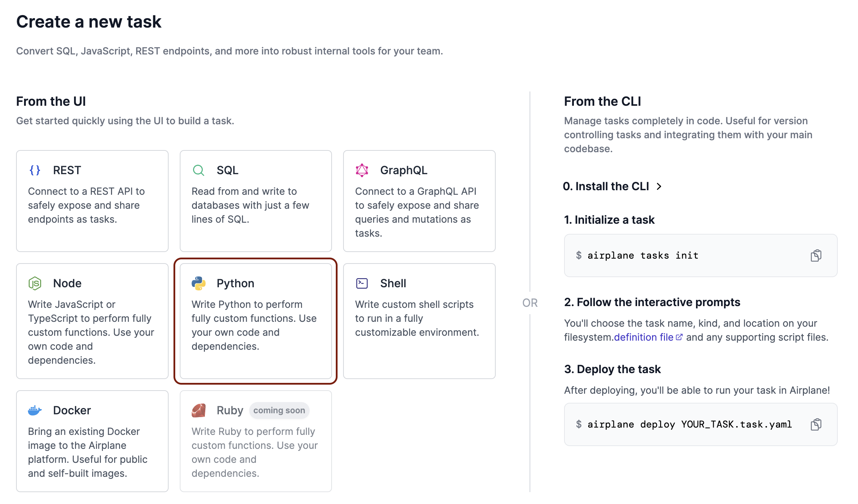Click '2. Follow the interactive prompts' heading

click(x=652, y=302)
